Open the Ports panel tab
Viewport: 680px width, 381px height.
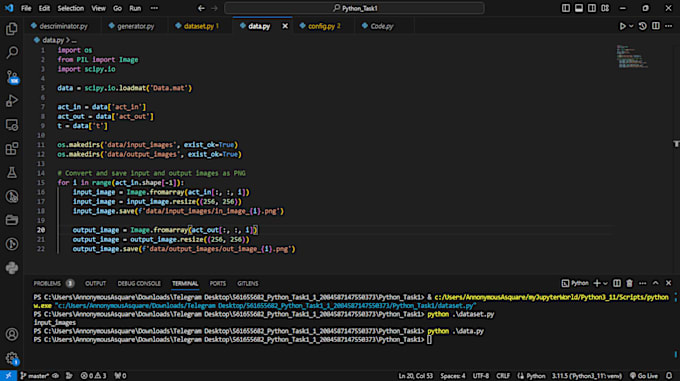218,283
